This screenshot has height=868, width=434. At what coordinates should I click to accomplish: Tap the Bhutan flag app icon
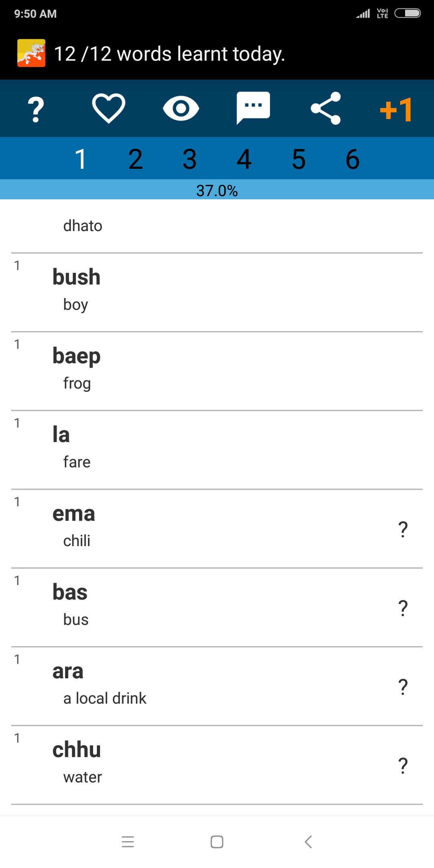[x=31, y=53]
